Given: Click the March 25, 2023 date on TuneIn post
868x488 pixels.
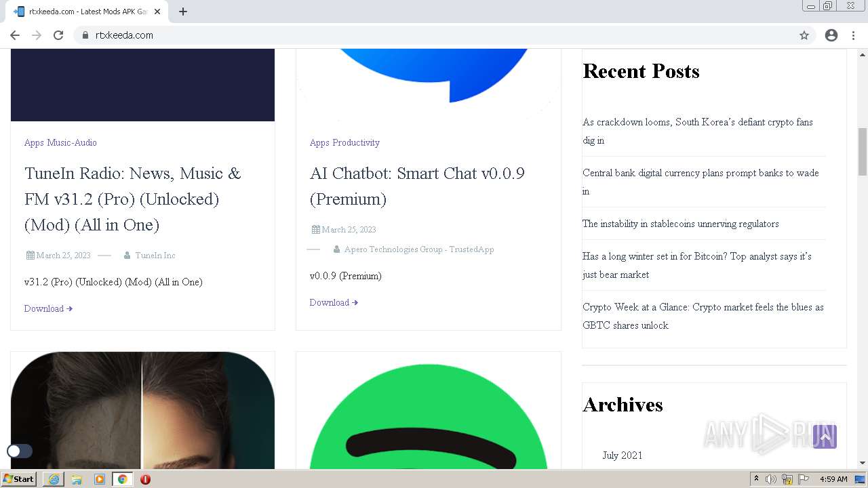Looking at the screenshot, I should point(63,256).
